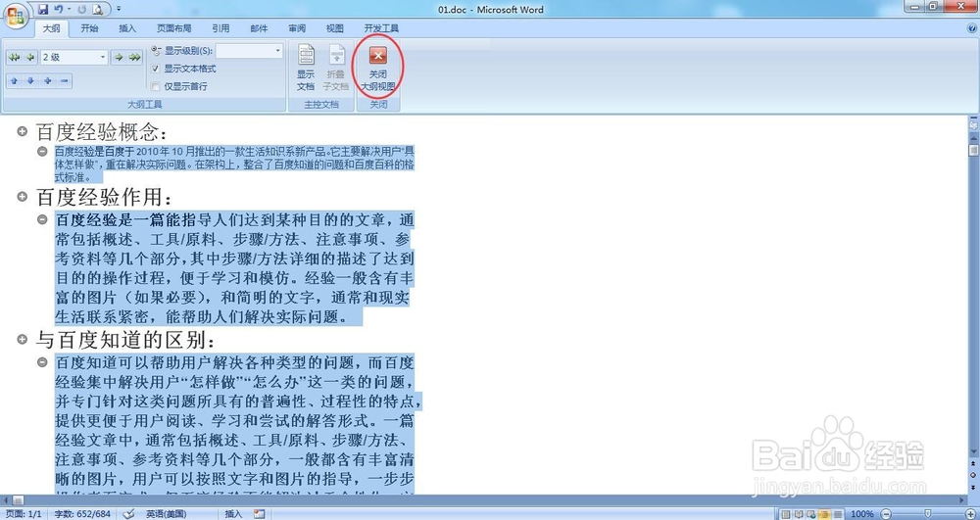Switch to the 大纲 ribbon tab

(51, 28)
